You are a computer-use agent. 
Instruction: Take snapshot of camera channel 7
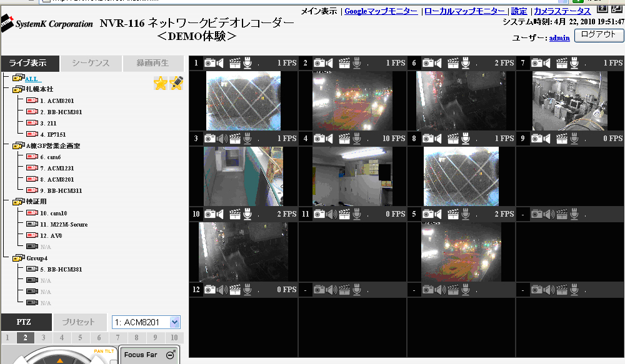(x=537, y=63)
